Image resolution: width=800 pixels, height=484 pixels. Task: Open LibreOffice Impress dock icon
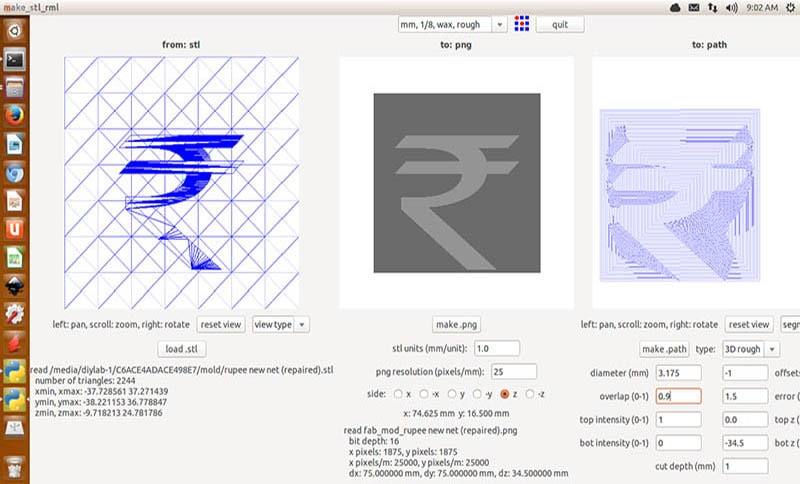[x=14, y=201]
